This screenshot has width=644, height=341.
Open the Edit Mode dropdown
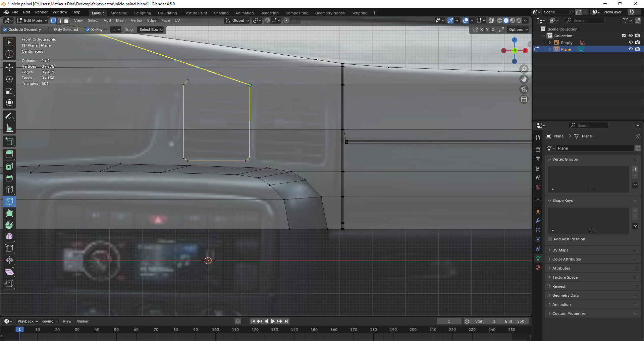33,20
